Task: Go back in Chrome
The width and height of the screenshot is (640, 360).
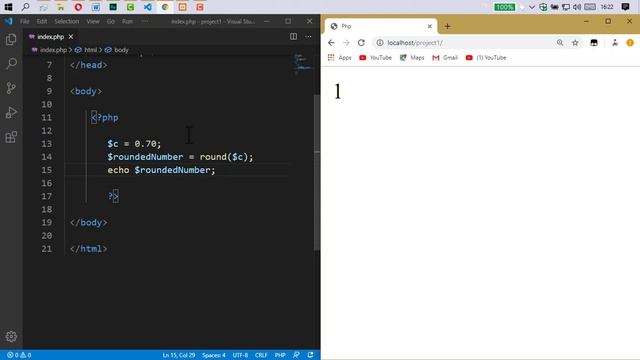Action: point(331,42)
